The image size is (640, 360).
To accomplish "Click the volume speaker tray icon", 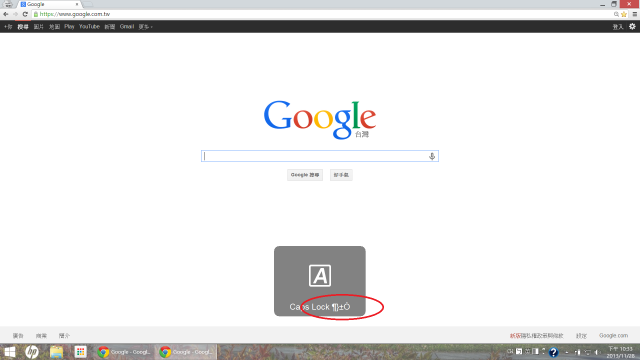I will coord(597,352).
